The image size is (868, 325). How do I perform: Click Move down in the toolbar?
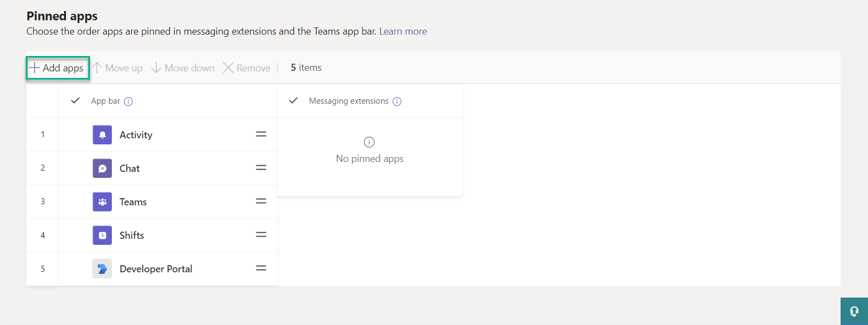click(x=183, y=68)
